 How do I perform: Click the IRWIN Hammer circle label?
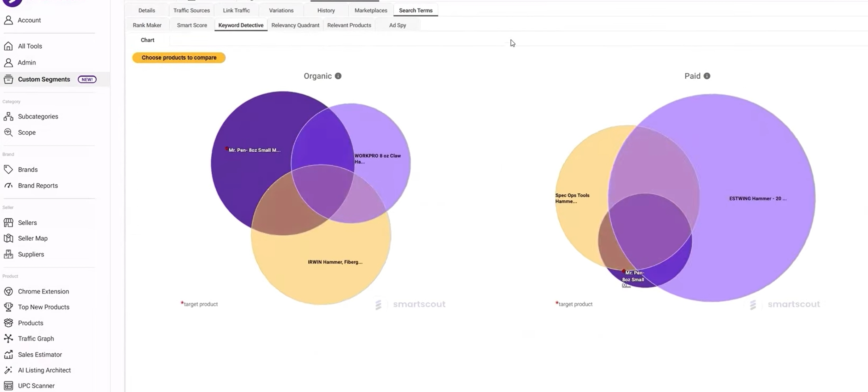click(335, 262)
